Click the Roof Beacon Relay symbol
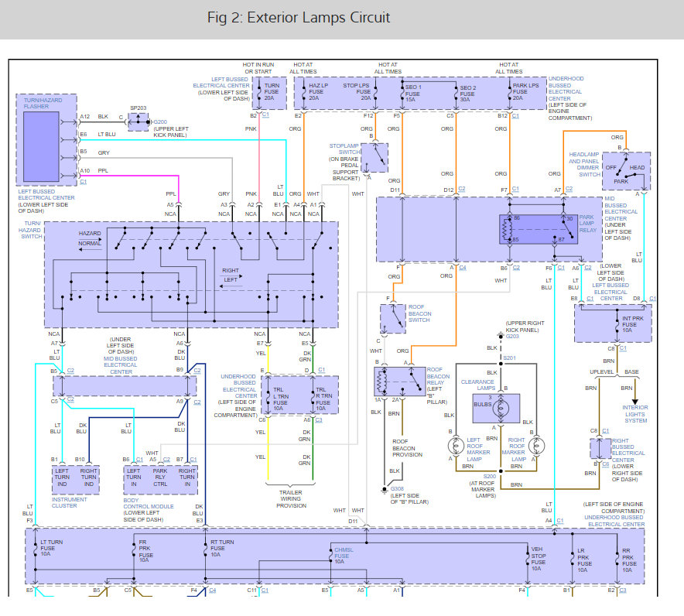 point(399,382)
